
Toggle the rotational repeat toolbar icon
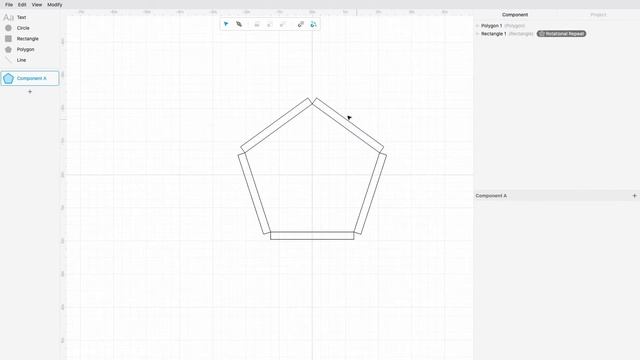point(313,24)
